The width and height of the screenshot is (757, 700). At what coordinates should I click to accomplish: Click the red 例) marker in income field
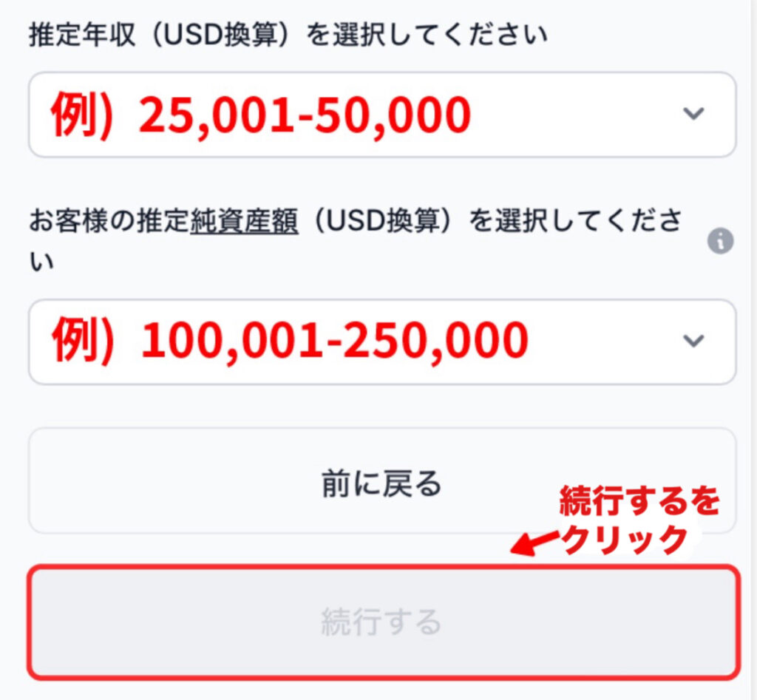click(82, 116)
